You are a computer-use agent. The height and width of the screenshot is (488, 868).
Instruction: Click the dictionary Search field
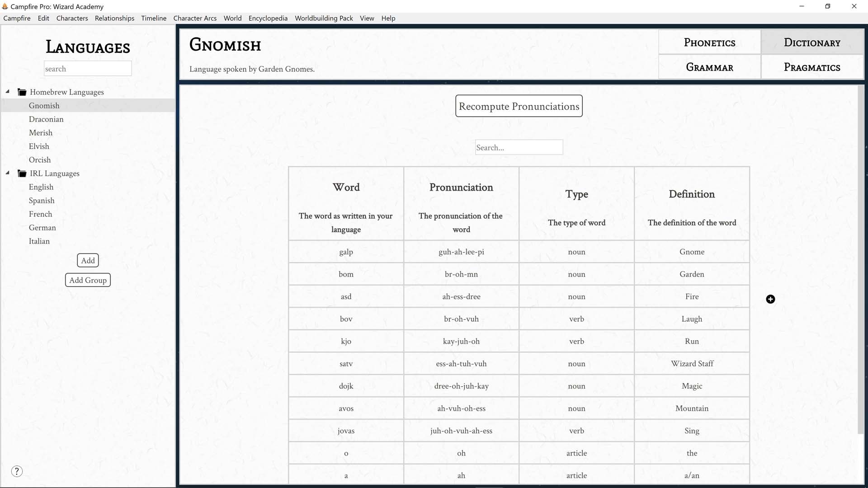pyautogui.click(x=519, y=147)
